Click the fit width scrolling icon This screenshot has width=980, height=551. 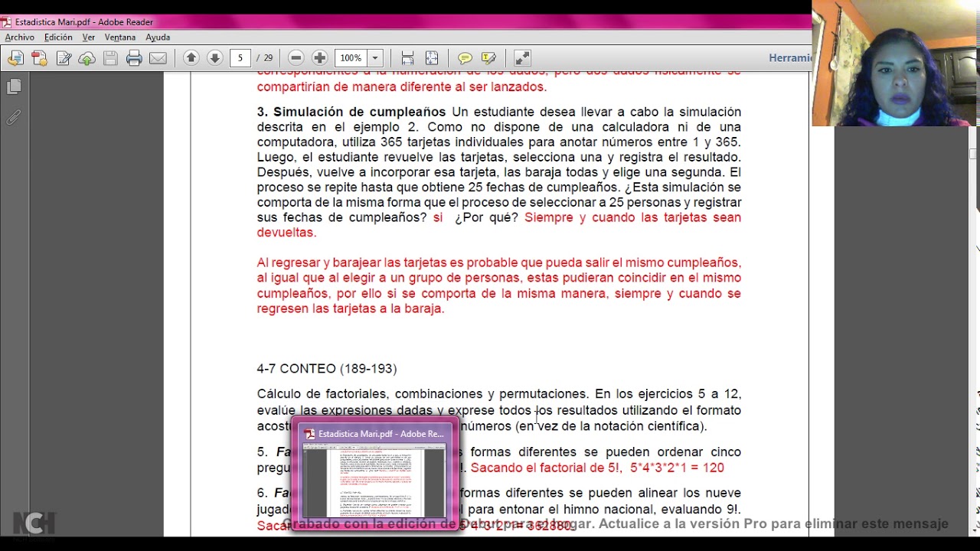pyautogui.click(x=407, y=58)
